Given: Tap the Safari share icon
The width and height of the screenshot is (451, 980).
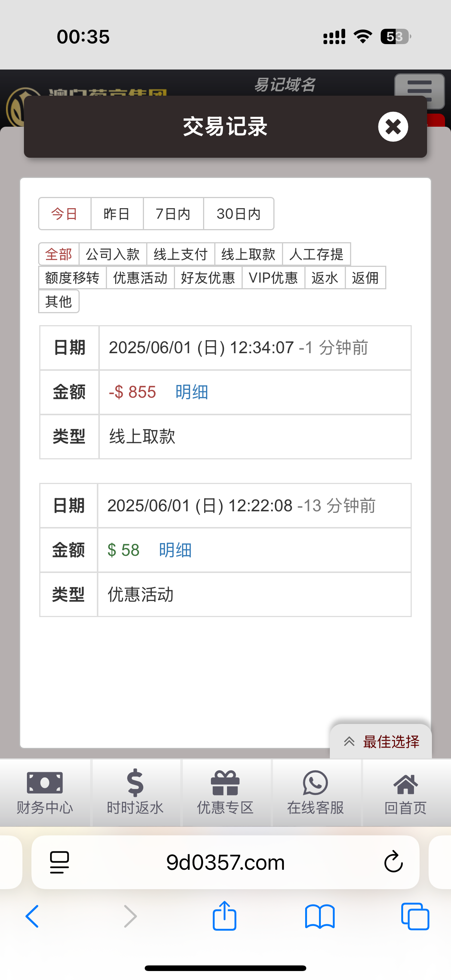Looking at the screenshot, I should pyautogui.click(x=224, y=916).
